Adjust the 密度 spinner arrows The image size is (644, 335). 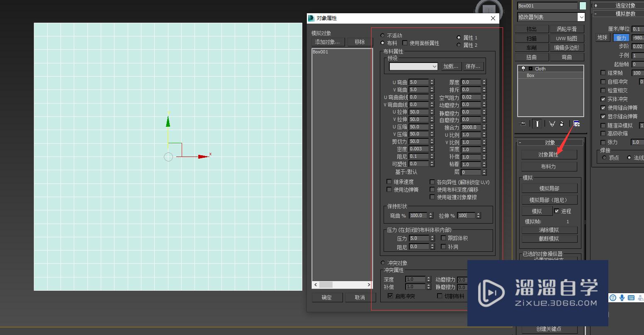pyautogui.click(x=432, y=149)
